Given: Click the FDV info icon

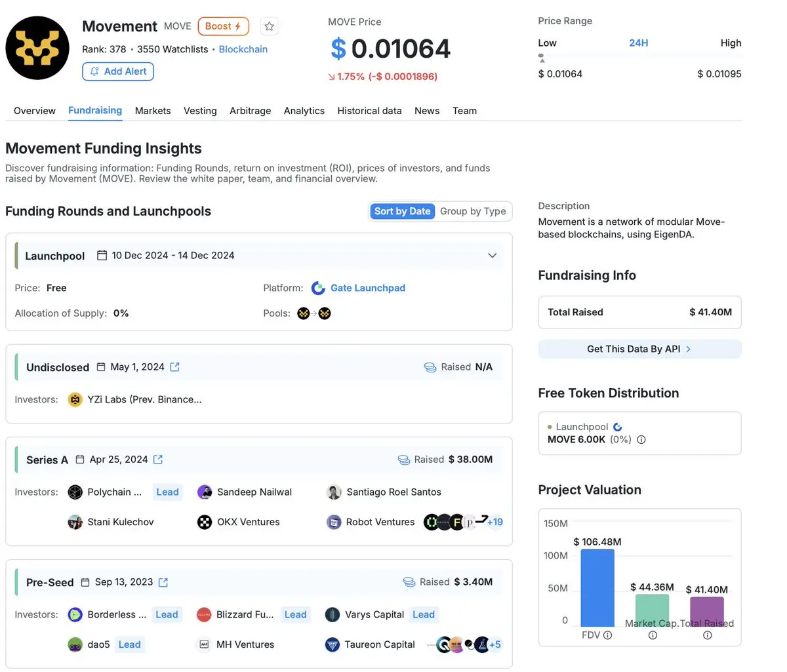Looking at the screenshot, I should tap(608, 635).
